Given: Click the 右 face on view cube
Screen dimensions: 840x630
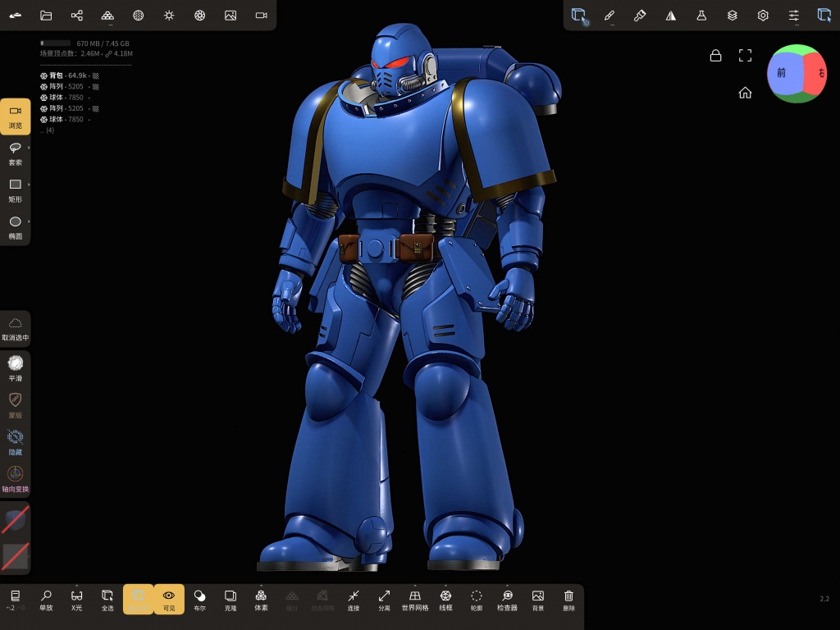Looking at the screenshot, I should pos(817,73).
